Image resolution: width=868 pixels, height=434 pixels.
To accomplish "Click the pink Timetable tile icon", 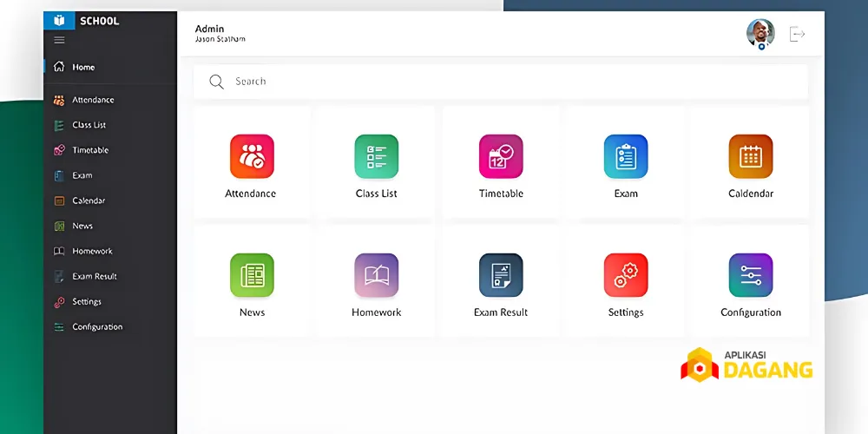I will (x=501, y=156).
